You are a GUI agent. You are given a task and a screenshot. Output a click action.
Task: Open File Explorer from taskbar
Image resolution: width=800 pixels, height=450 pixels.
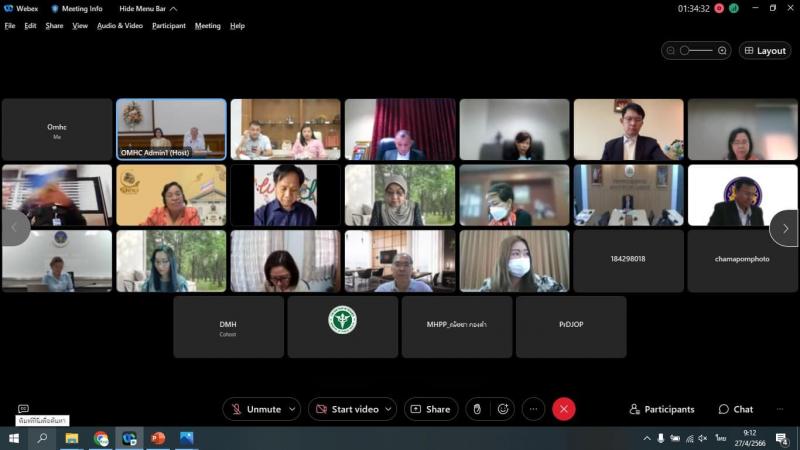pos(71,438)
